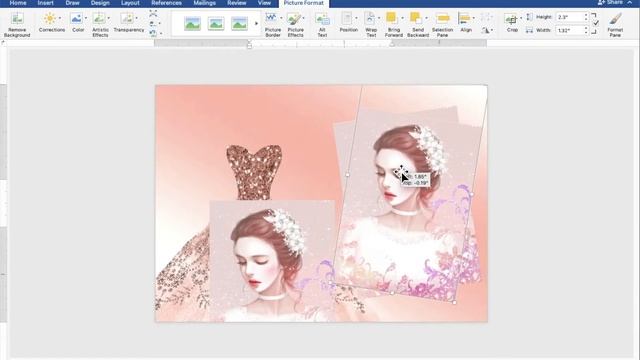Click the Align objects icon

(464, 19)
